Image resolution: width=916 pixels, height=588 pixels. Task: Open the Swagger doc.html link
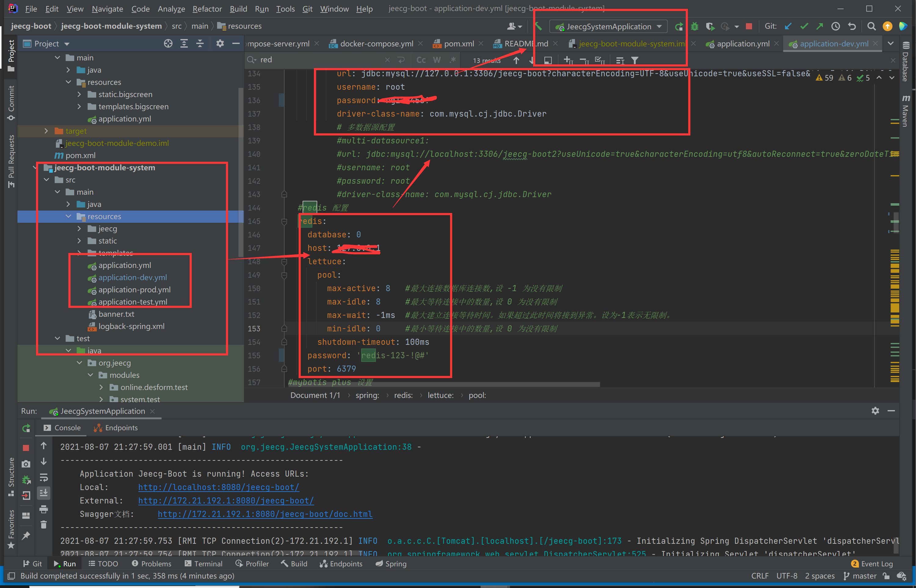(x=265, y=514)
